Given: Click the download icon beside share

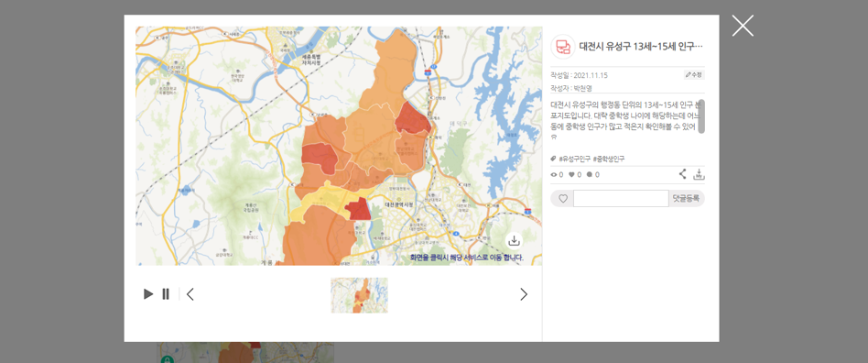Looking at the screenshot, I should pyautogui.click(x=699, y=174).
